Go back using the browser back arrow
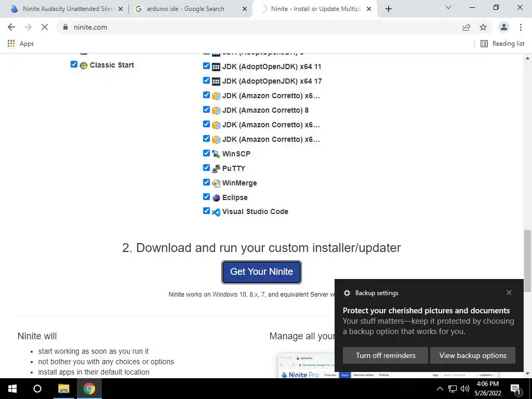Image resolution: width=532 pixels, height=399 pixels. click(x=11, y=27)
